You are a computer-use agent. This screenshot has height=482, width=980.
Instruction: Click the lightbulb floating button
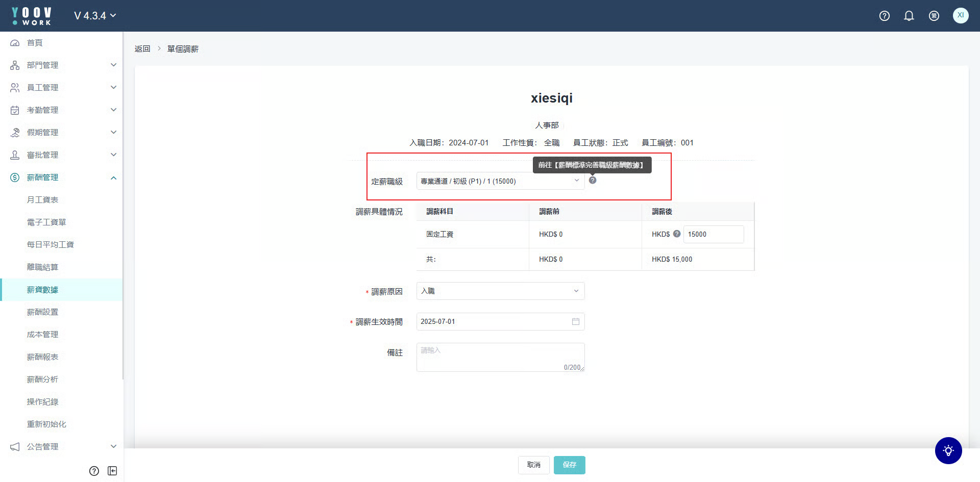948,450
